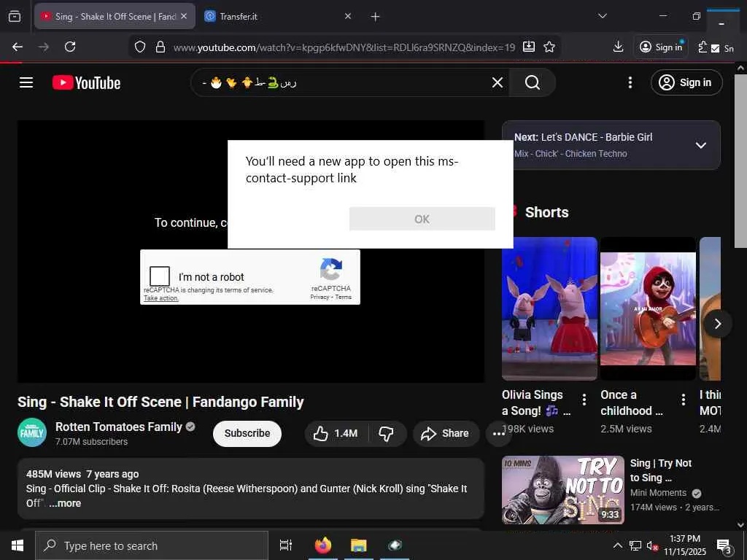Open reCAPTCHA Take action link
Screen dimensions: 747x560
click(x=161, y=298)
